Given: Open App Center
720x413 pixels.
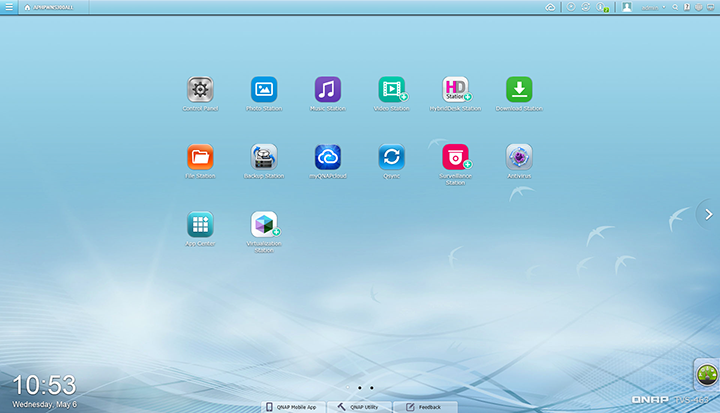Looking at the screenshot, I should [x=200, y=224].
